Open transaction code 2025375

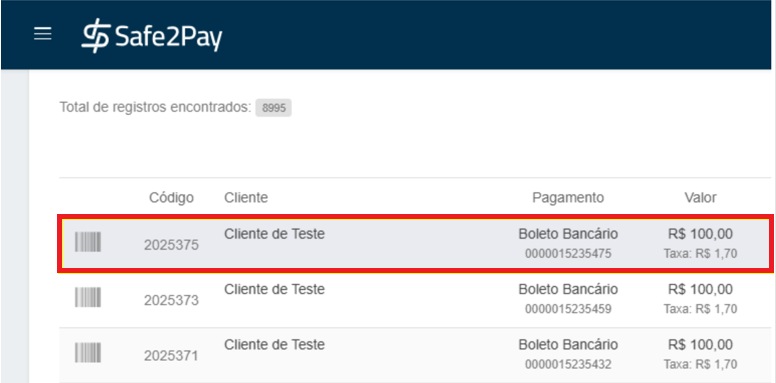tap(171, 245)
